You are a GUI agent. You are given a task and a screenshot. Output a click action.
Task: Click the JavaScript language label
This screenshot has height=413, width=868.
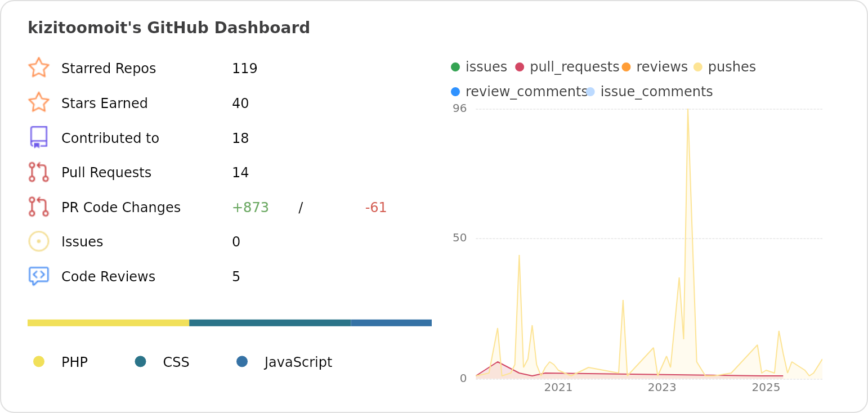(x=297, y=362)
